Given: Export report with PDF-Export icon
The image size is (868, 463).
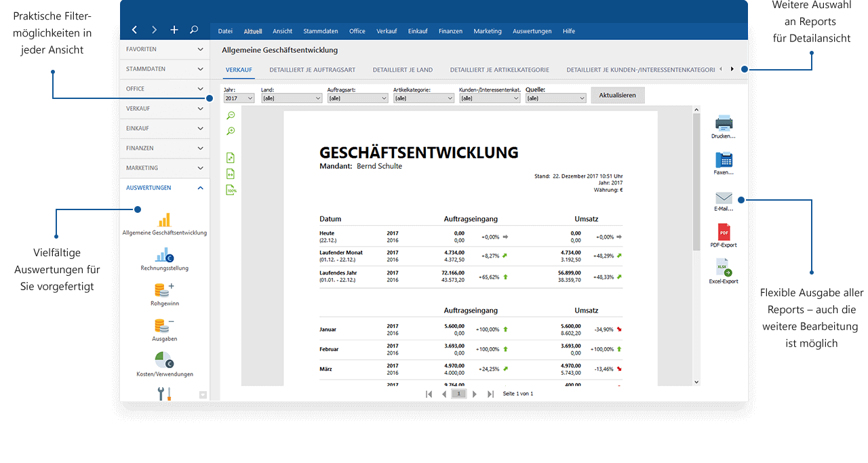Looking at the screenshot, I should (x=724, y=233).
